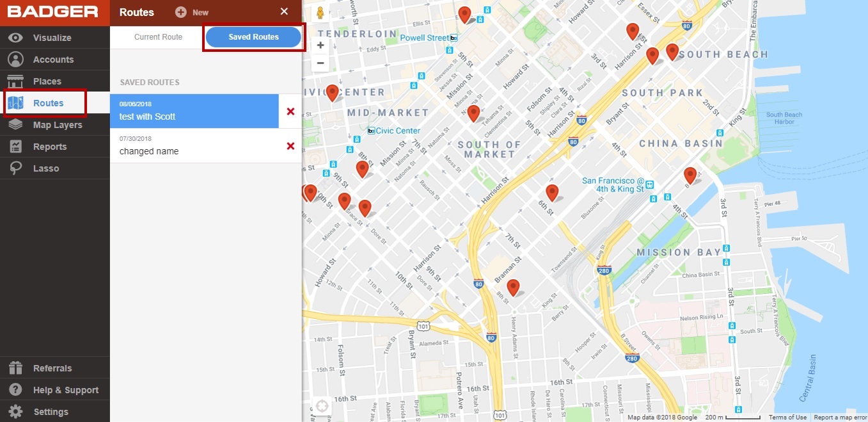868x422 pixels.
Task: Click San Francisco 4th & King station icon
Action: pos(649,184)
